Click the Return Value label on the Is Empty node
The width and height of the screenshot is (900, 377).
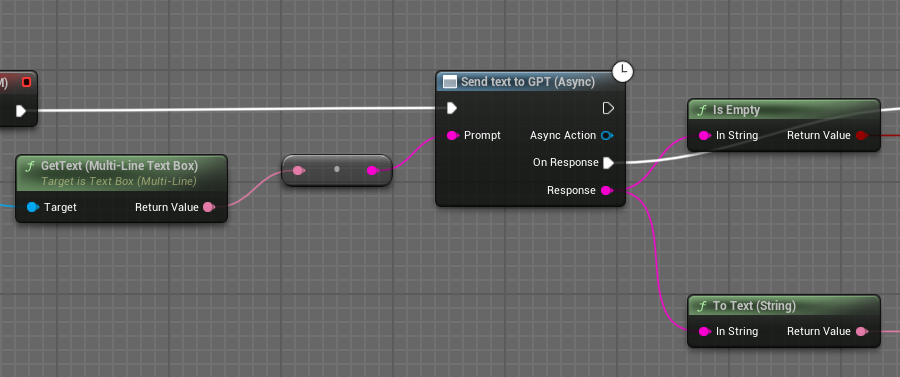pyautogui.click(x=818, y=135)
